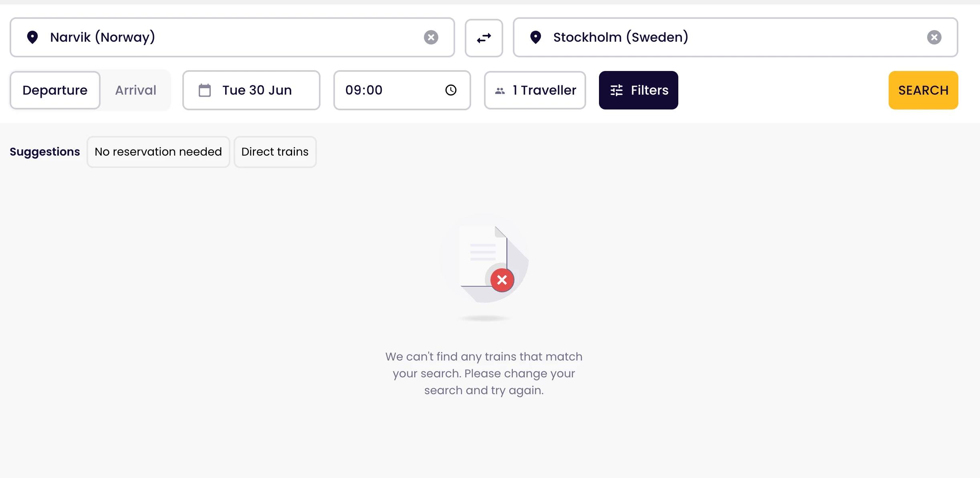Clear the Narvik (Norway) origin field
Viewport: 980px width, 478px height.
tap(431, 37)
